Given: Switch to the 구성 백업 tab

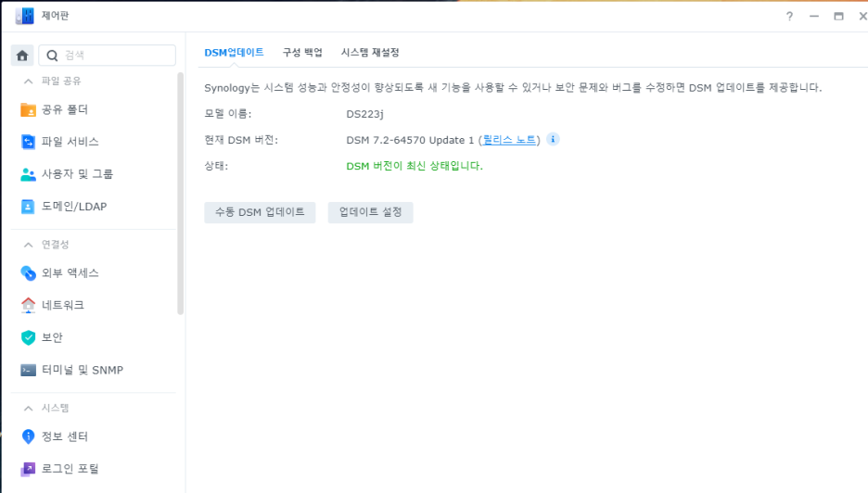Looking at the screenshot, I should click(302, 53).
